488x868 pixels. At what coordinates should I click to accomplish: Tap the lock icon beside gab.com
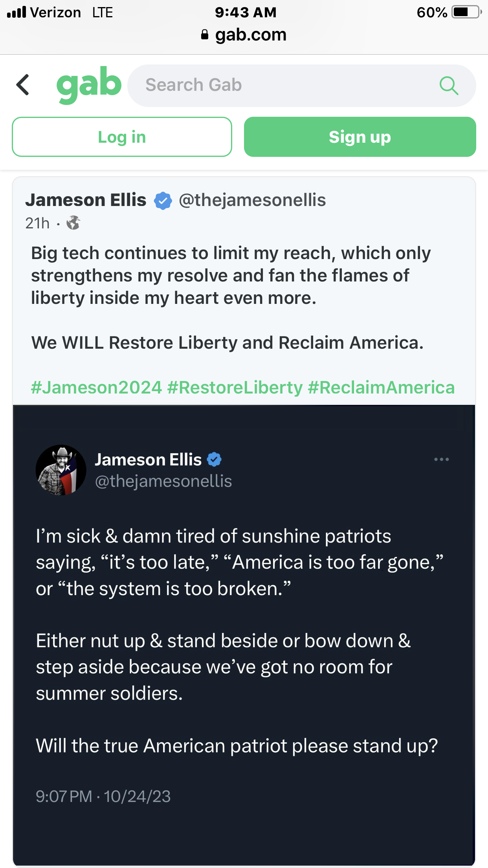[204, 35]
